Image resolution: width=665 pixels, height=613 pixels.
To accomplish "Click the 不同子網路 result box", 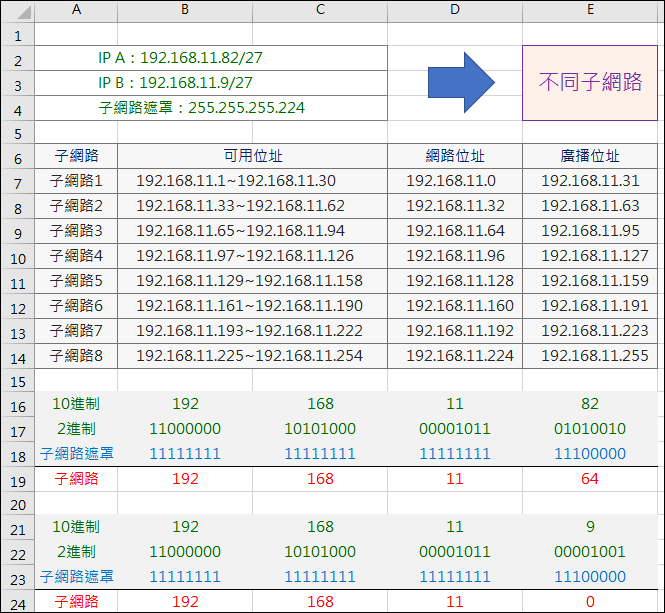I will (590, 83).
